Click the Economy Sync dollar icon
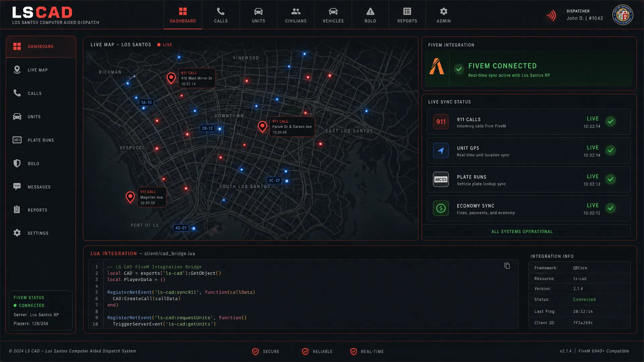The width and height of the screenshot is (644, 362). (x=441, y=208)
